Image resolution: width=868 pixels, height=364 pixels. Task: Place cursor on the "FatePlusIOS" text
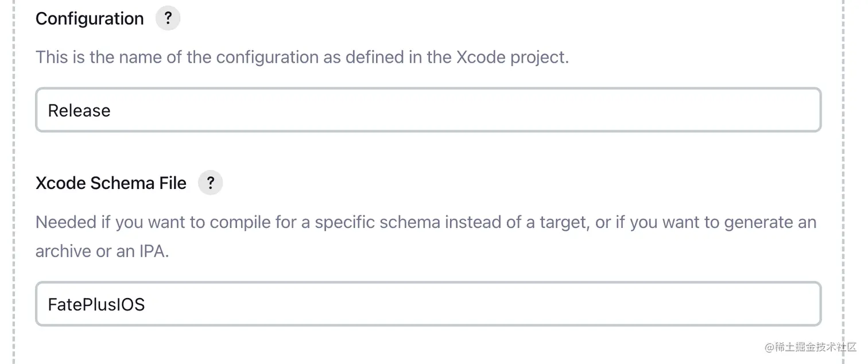point(96,304)
